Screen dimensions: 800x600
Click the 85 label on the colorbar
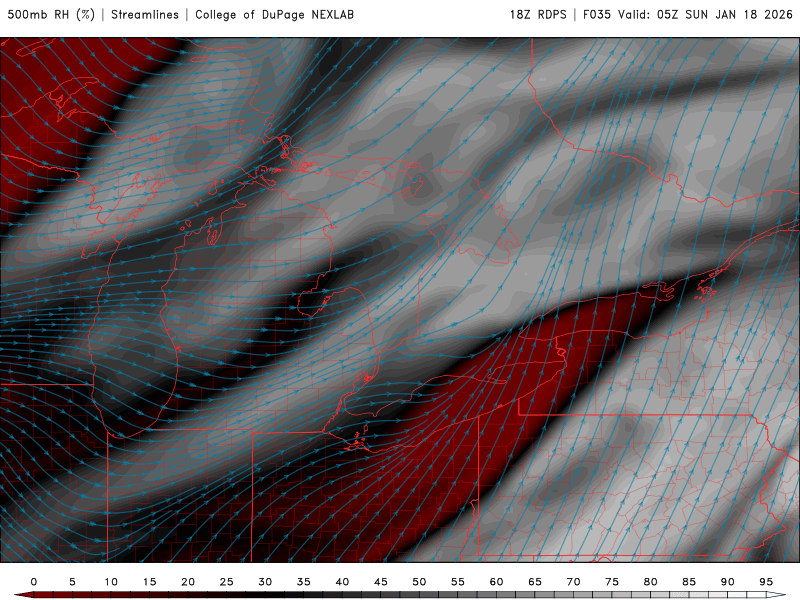(x=689, y=582)
